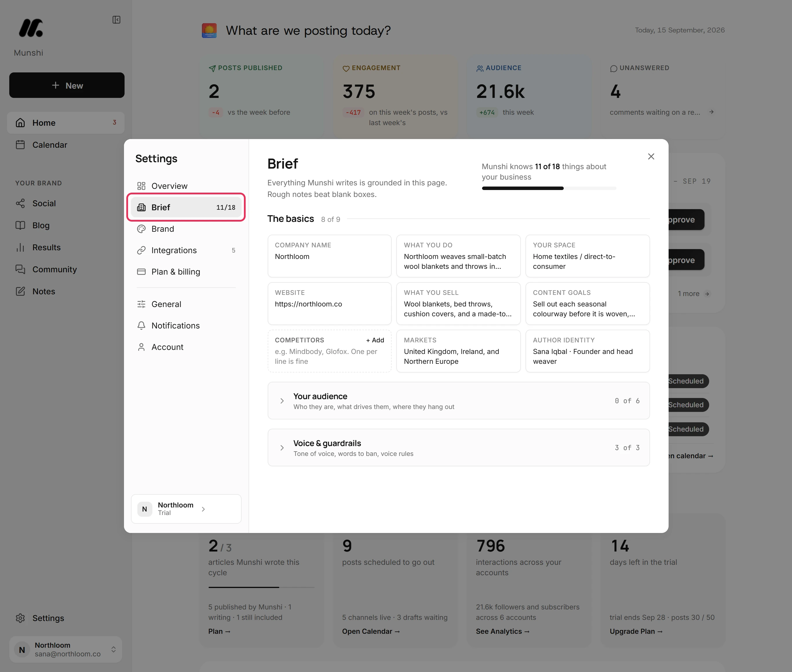
Task: Click the Plan link under articles
Action: click(219, 631)
